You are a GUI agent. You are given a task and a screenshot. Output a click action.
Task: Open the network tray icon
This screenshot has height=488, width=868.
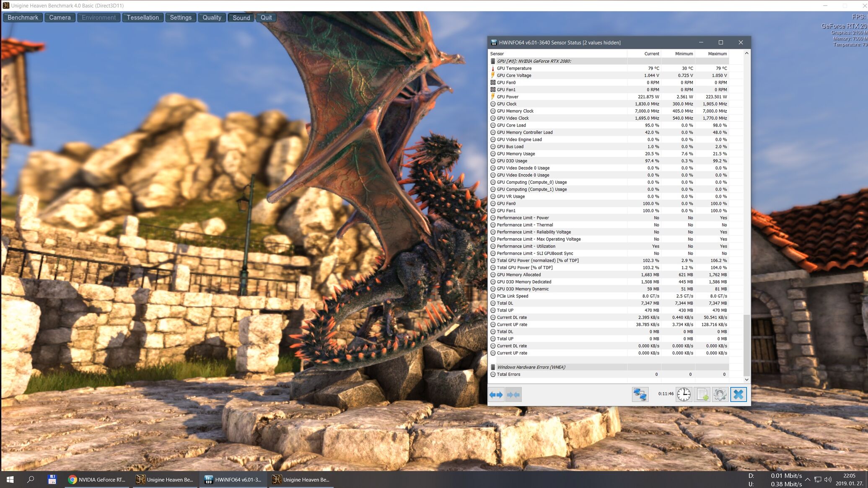(818, 480)
